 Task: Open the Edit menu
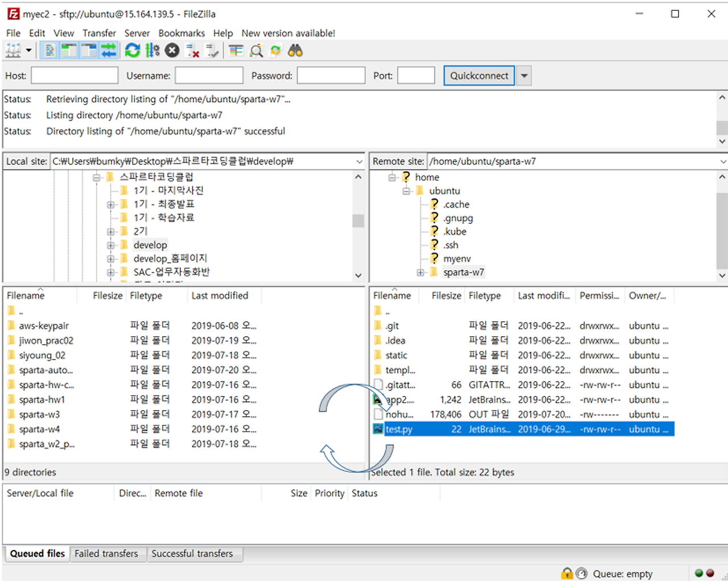click(x=37, y=33)
